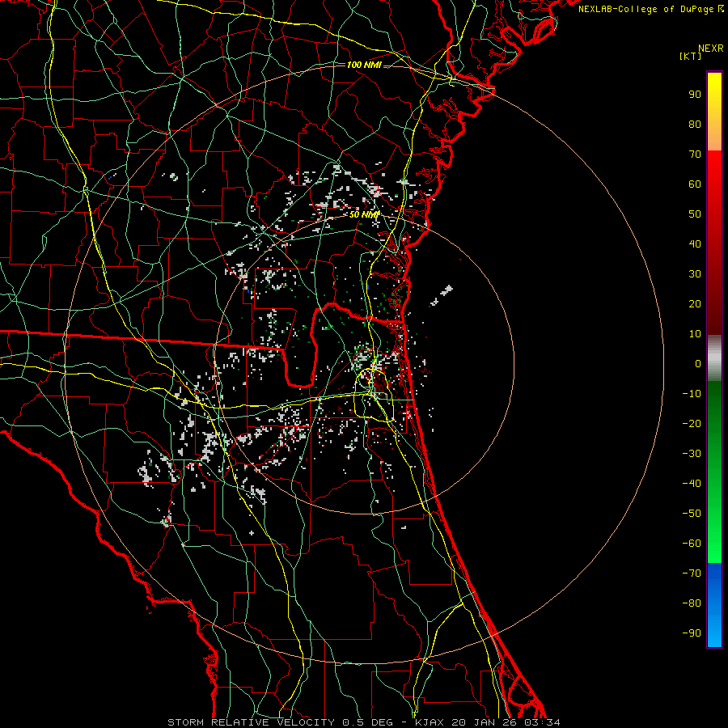This screenshot has width=728, height=728.
Task: Click the positive 20 scale value
Action: [x=695, y=303]
